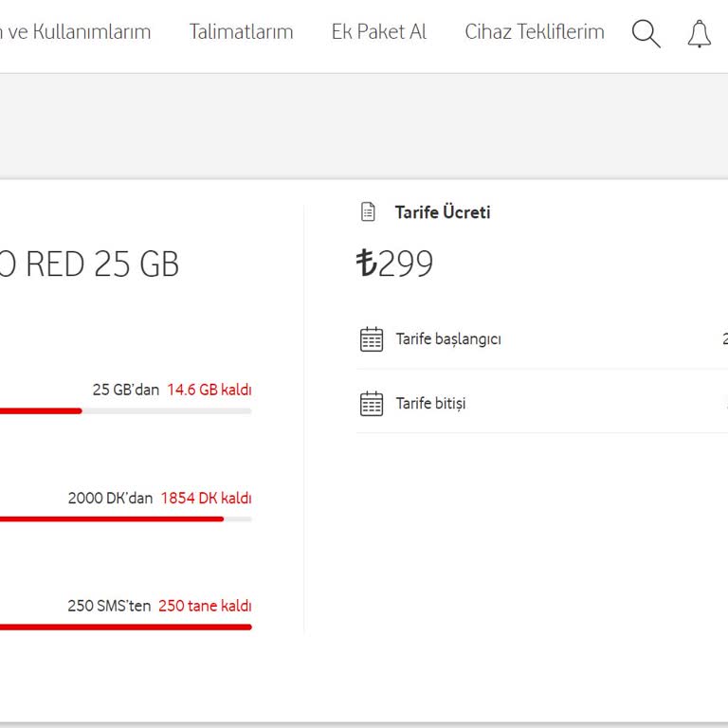The image size is (728, 728).
Task: Click the 25 GB data usage bar
Action: coord(126,410)
